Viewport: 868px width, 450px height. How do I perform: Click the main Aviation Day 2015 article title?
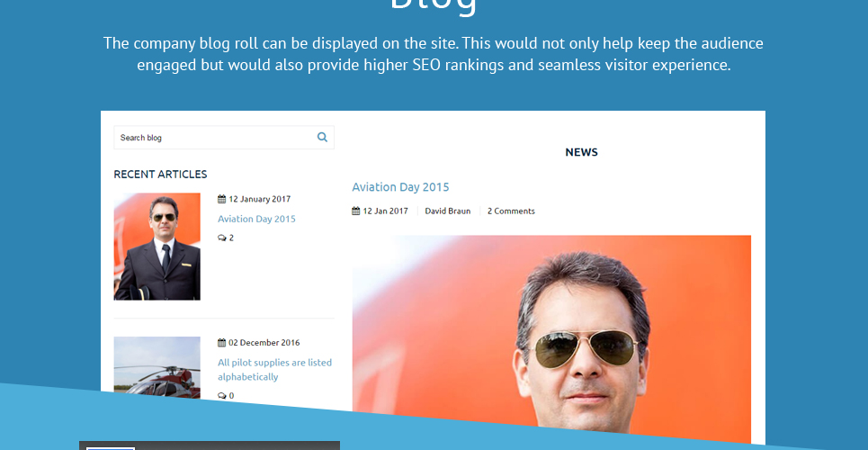click(400, 187)
